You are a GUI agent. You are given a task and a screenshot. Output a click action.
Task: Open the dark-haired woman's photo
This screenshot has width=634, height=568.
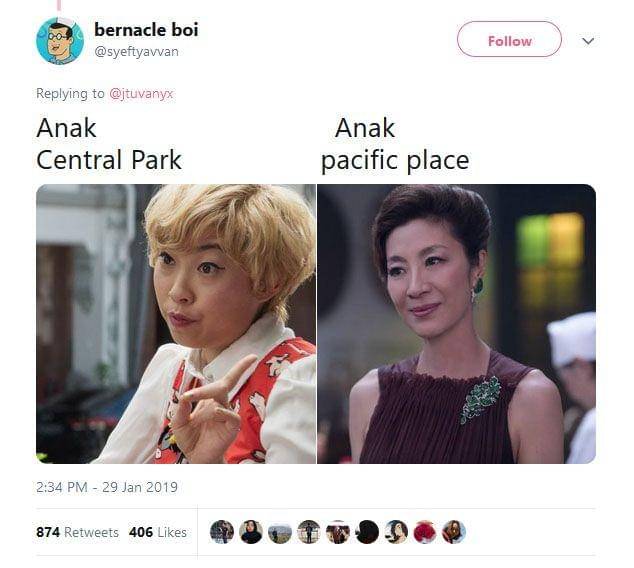click(x=456, y=324)
